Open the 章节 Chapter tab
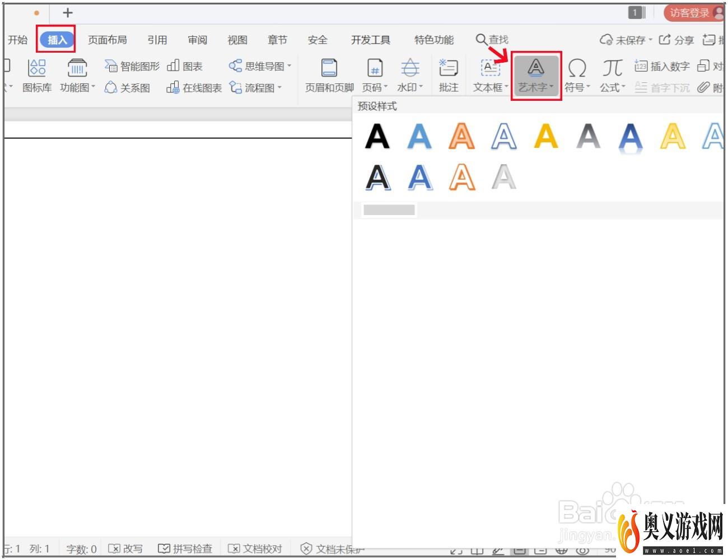The image size is (728, 560). pyautogui.click(x=277, y=40)
